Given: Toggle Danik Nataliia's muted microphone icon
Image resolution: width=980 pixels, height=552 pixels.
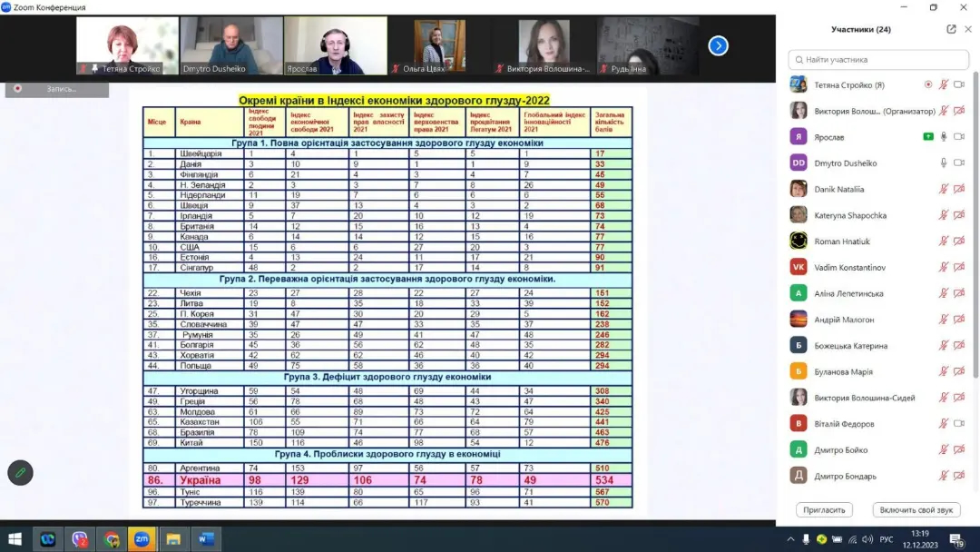Looking at the screenshot, I should coord(944,189).
